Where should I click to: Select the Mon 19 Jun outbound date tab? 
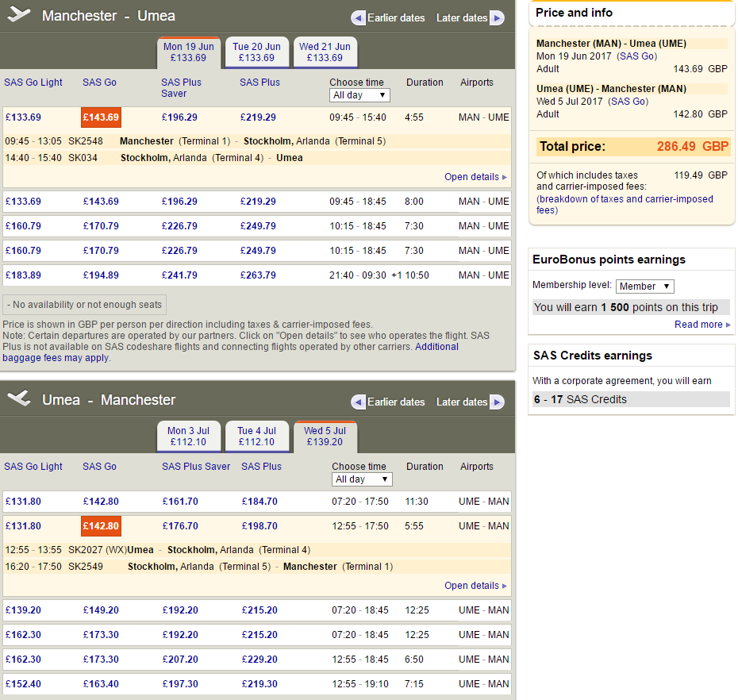189,52
